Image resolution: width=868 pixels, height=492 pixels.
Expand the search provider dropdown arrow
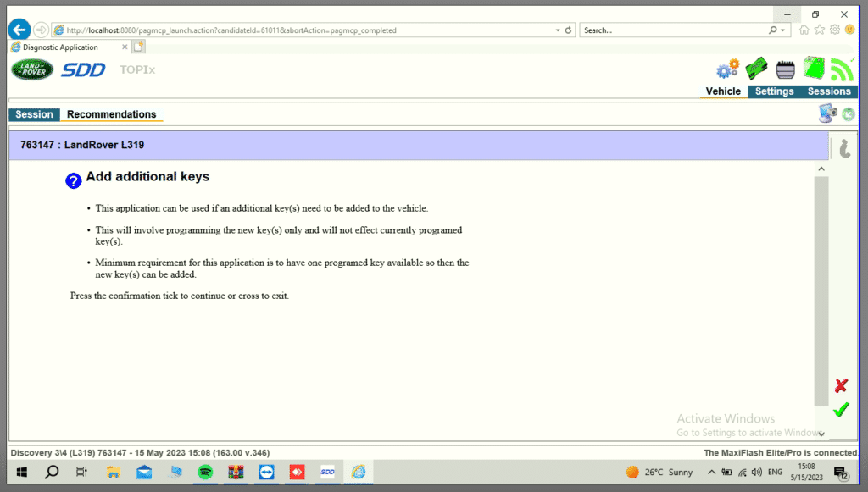coord(783,30)
